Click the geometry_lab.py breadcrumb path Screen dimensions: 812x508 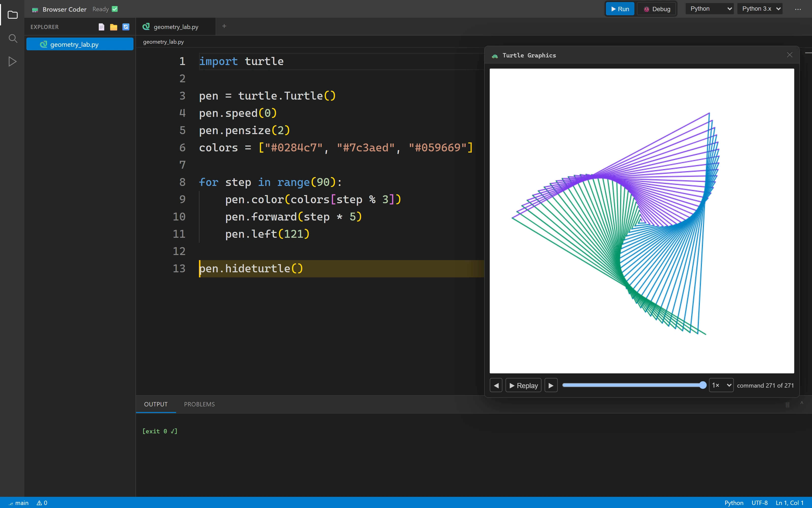click(163, 42)
